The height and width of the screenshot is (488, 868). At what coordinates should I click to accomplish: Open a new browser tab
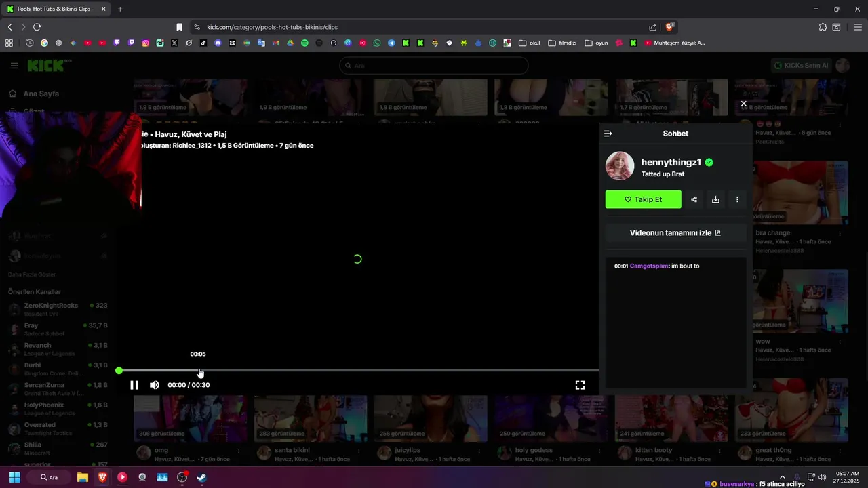click(x=120, y=9)
